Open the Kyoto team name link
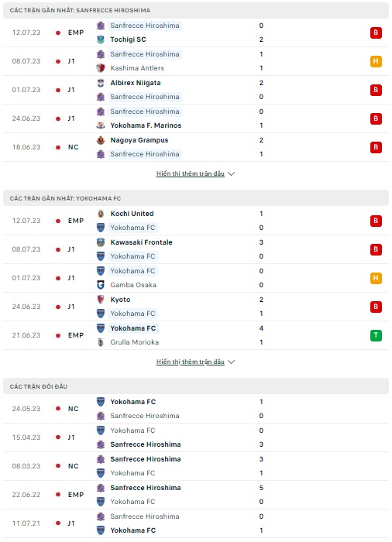 120,300
